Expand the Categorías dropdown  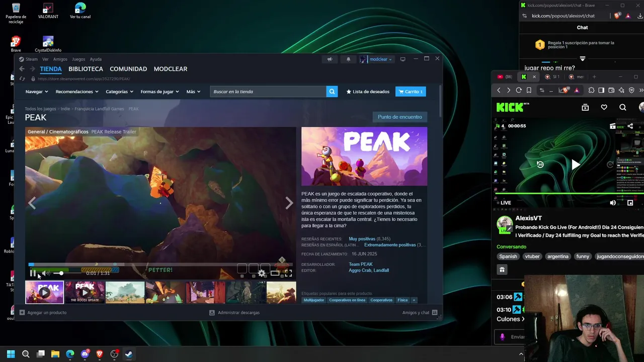click(119, 92)
